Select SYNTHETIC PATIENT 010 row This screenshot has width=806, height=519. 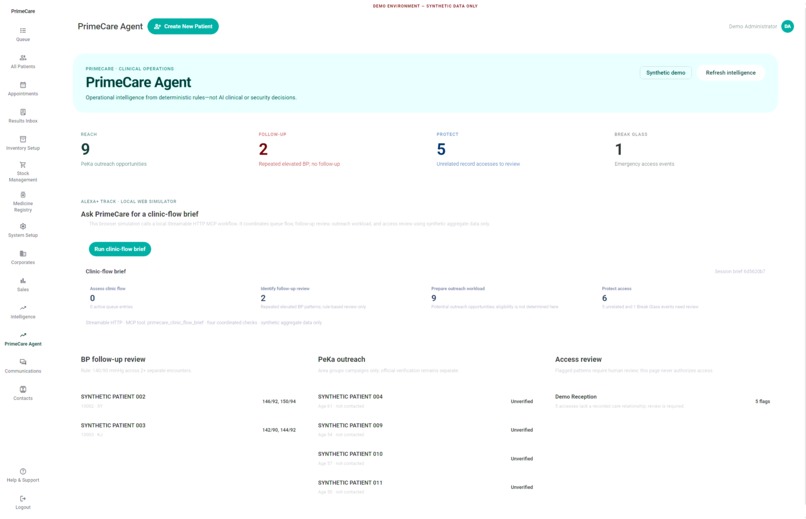426,459
